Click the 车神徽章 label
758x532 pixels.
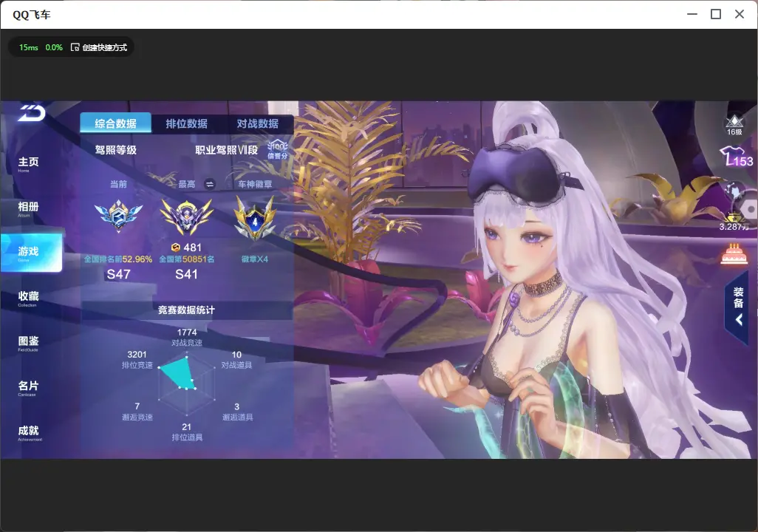click(255, 184)
